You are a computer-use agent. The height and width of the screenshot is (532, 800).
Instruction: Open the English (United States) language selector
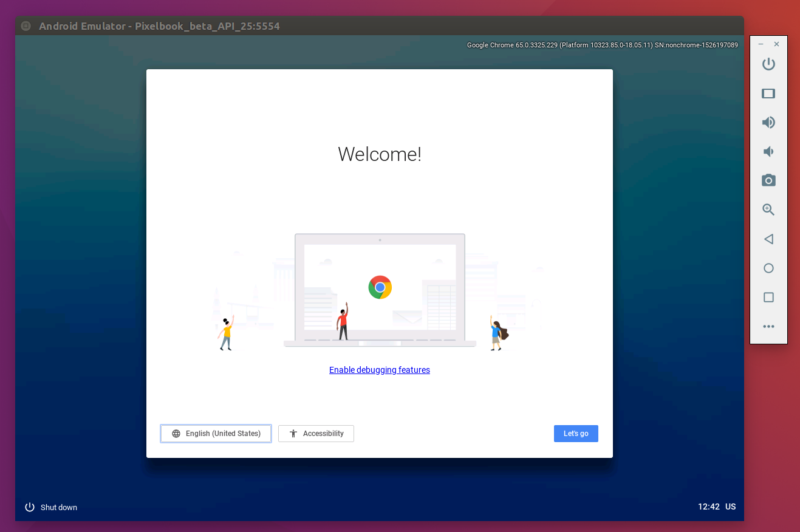pyautogui.click(x=216, y=434)
